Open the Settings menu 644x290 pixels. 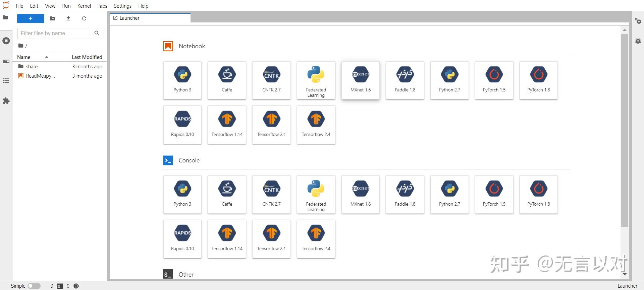click(123, 6)
